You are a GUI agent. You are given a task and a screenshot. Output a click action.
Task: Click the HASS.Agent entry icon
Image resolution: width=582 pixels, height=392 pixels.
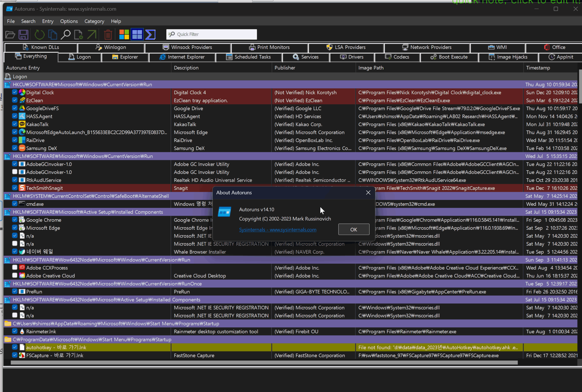coord(22,116)
